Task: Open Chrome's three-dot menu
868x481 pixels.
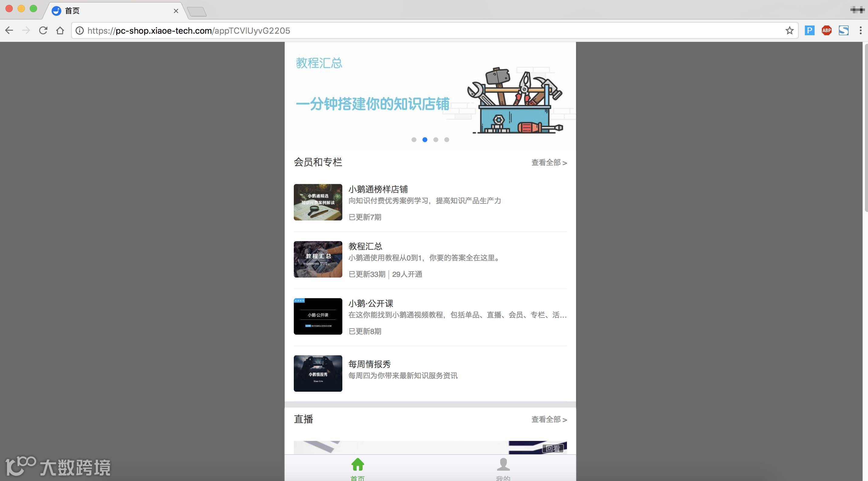Action: [x=860, y=30]
